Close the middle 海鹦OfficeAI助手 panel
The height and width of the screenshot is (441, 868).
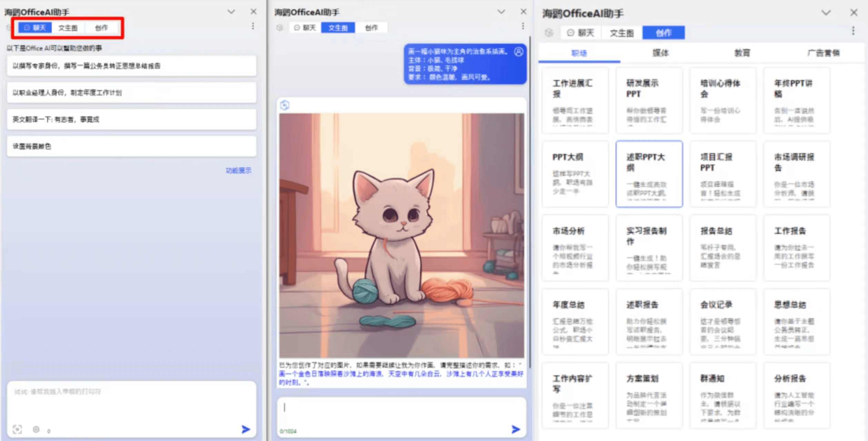point(523,11)
